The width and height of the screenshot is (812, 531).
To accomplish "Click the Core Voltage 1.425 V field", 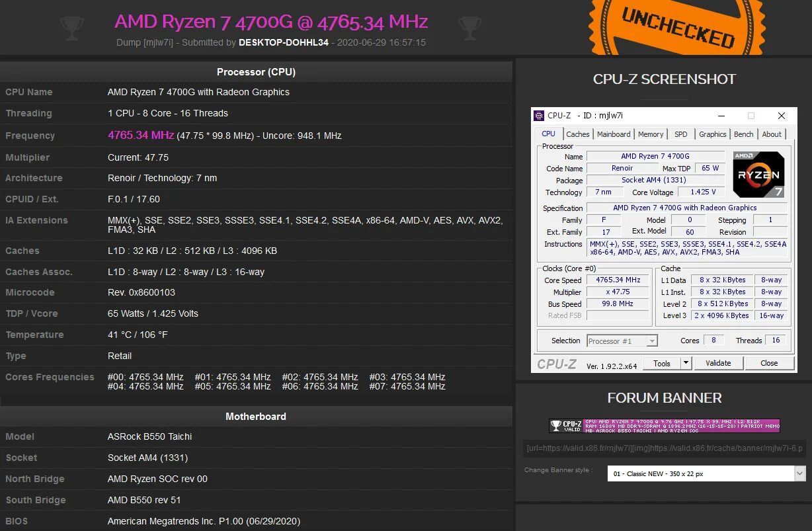I will [702, 192].
